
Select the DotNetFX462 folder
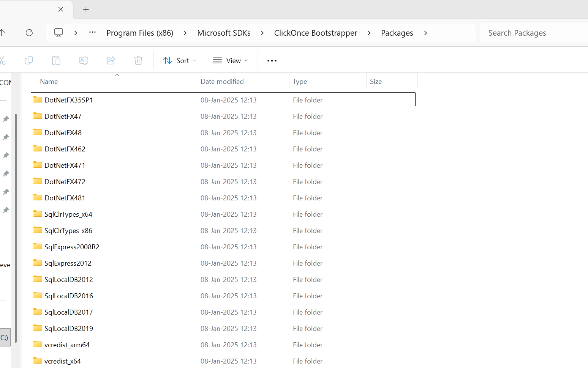click(x=223, y=149)
